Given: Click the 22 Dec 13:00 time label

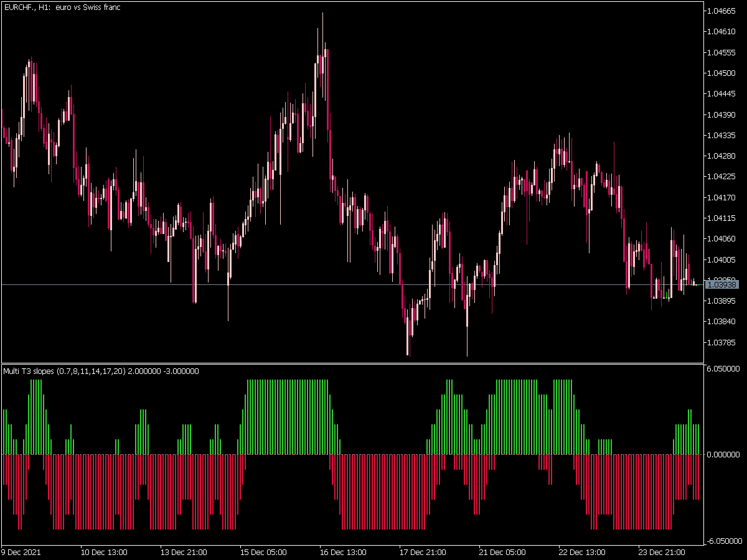Looking at the screenshot, I should point(582,552).
